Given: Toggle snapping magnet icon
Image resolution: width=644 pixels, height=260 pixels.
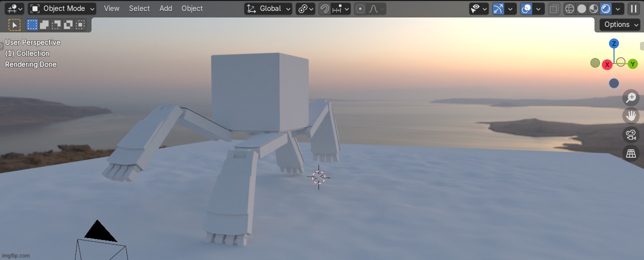Looking at the screenshot, I should (325, 8).
